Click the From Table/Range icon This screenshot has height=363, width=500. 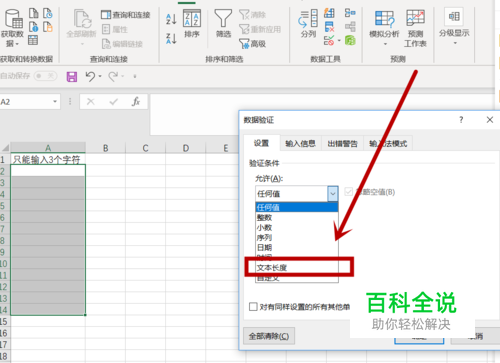pyautogui.click(x=33, y=40)
